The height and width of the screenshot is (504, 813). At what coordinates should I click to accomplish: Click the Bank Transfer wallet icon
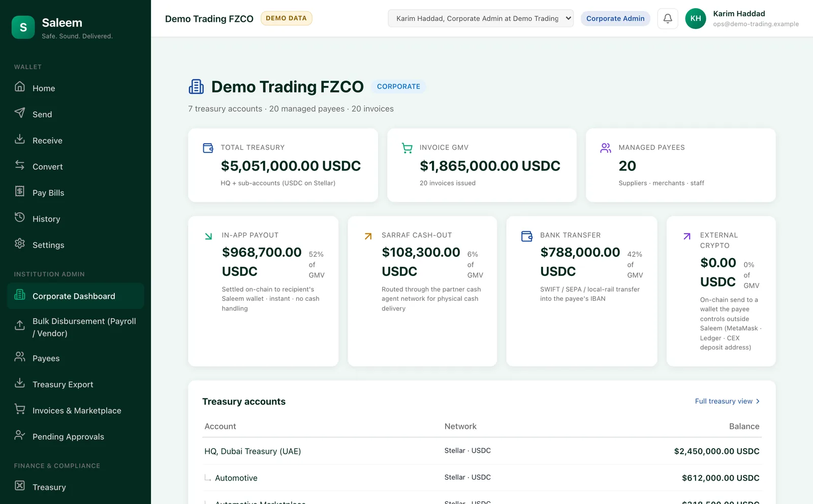coord(527,236)
